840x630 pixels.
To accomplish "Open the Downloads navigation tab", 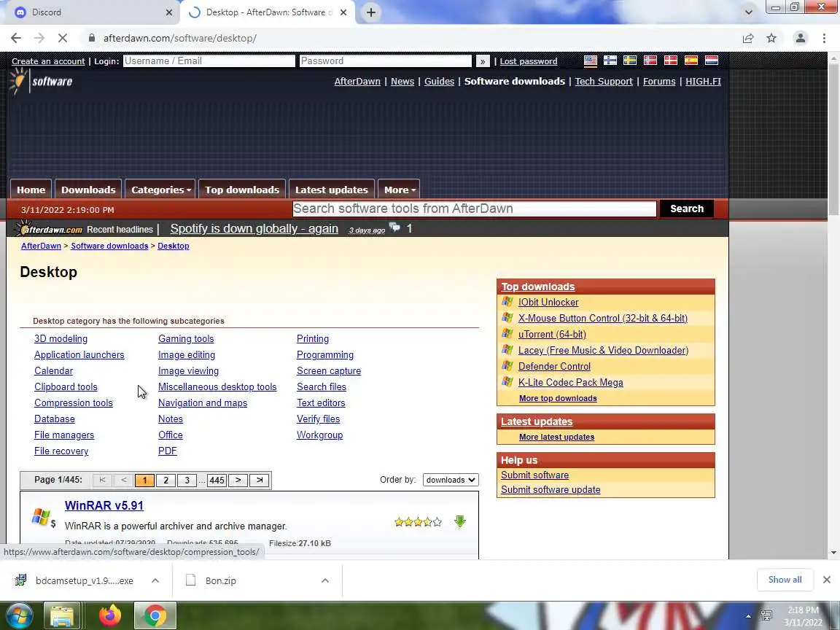I will tap(88, 190).
